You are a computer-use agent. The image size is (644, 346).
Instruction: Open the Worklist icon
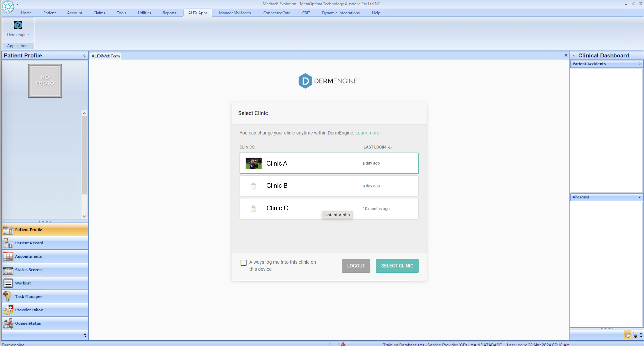8,283
